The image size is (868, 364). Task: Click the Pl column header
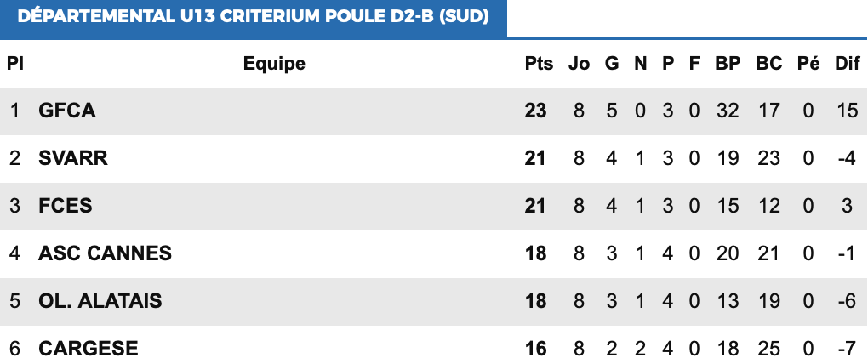tap(14, 64)
